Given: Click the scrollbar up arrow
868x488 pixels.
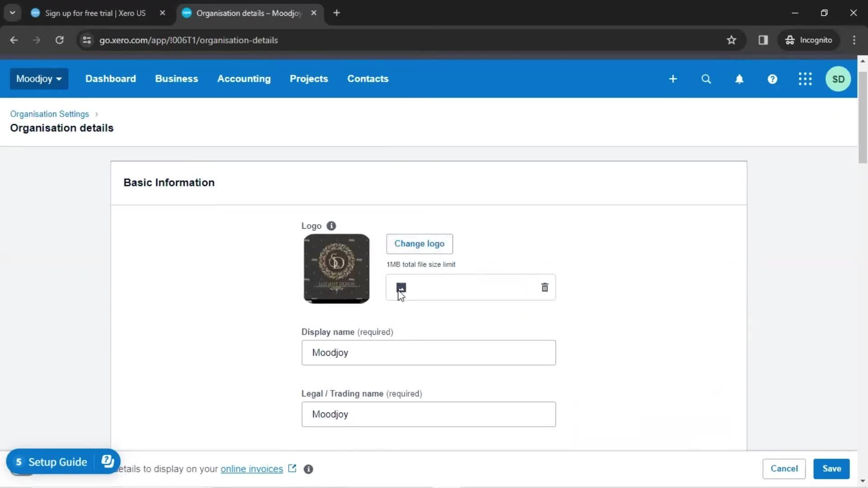Looking at the screenshot, I should click(x=863, y=61).
